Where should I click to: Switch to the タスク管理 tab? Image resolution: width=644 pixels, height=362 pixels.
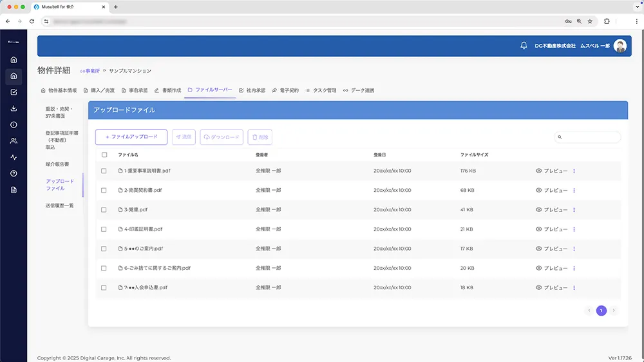[x=321, y=91]
